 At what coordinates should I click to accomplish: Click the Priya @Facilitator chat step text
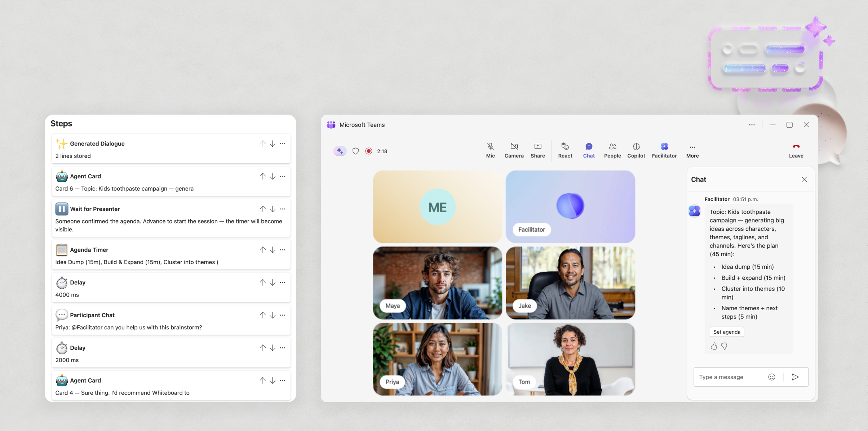tap(129, 328)
